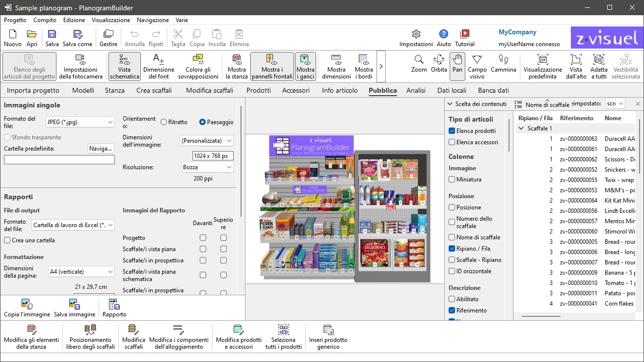This screenshot has height=362, width=644.
Task: Select the Orbita navigation tool
Action: 439,64
